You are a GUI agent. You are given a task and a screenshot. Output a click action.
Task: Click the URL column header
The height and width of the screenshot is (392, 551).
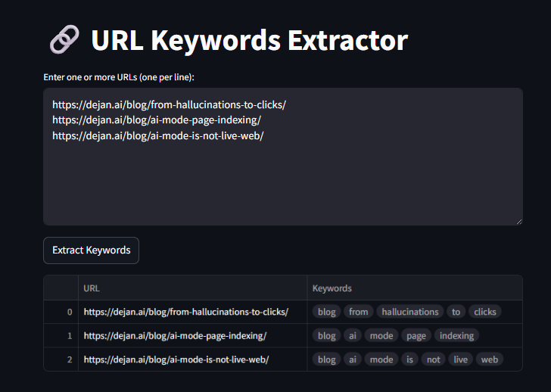pyautogui.click(x=192, y=288)
